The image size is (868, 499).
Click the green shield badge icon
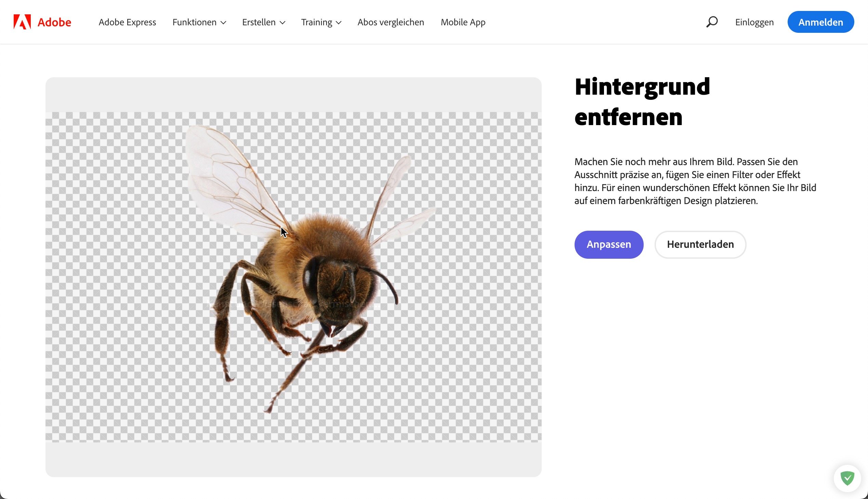click(847, 478)
